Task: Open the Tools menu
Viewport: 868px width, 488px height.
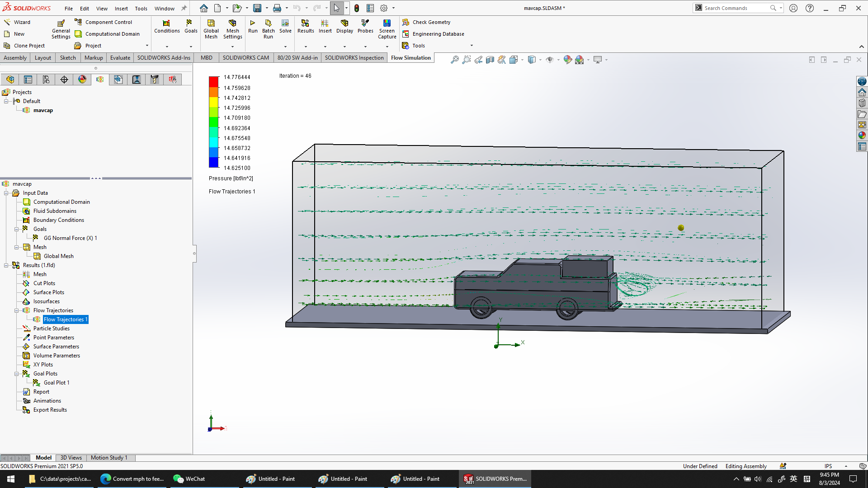Action: [x=141, y=8]
